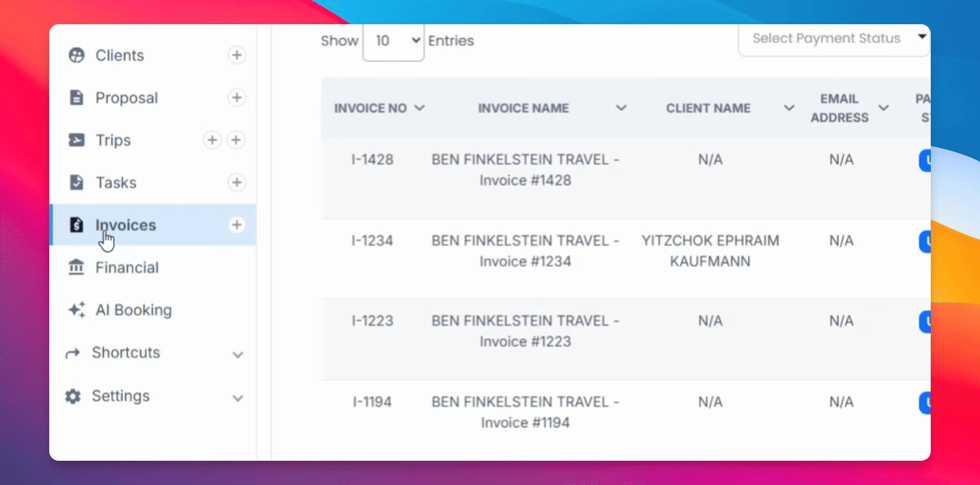Add a new task with plus icon
The image size is (980, 485).
click(237, 183)
